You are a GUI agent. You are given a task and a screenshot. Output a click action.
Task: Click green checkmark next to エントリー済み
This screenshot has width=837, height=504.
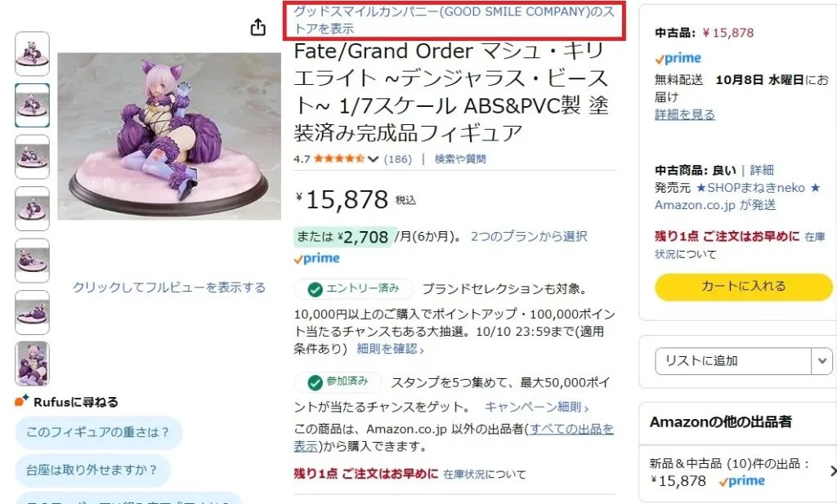point(315,290)
